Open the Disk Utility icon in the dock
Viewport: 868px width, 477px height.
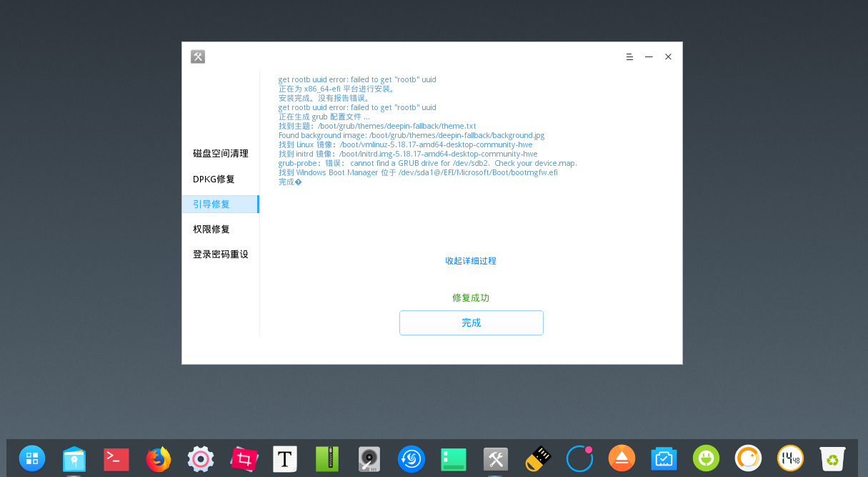pos(369,458)
